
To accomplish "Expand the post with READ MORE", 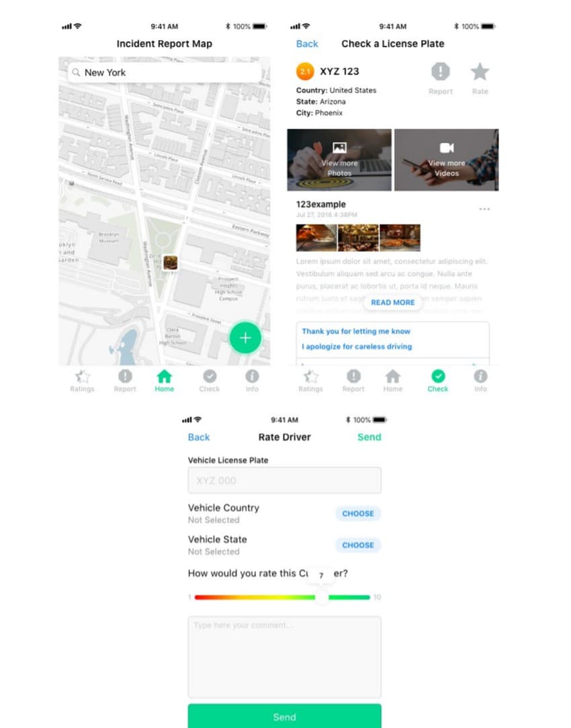I will coord(392,302).
